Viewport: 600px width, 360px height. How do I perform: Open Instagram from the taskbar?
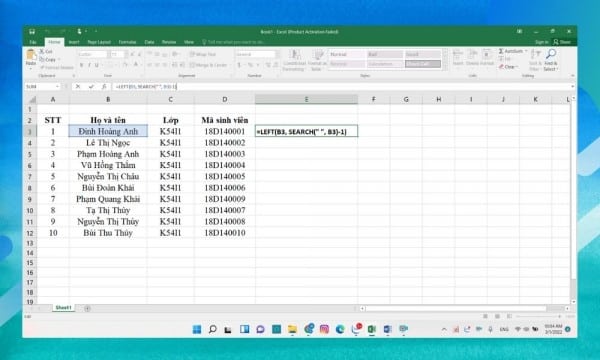point(324,329)
